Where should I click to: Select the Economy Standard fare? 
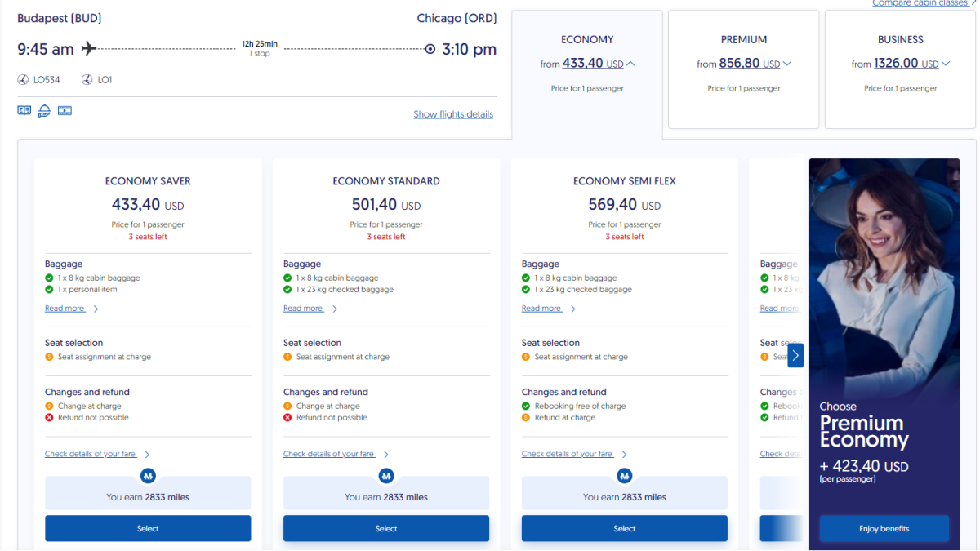386,528
